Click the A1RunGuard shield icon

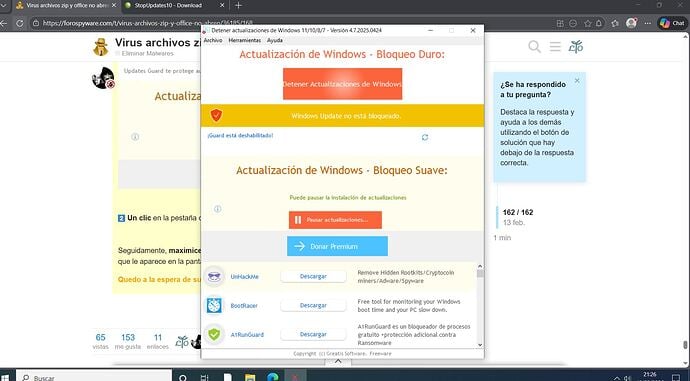click(x=214, y=334)
